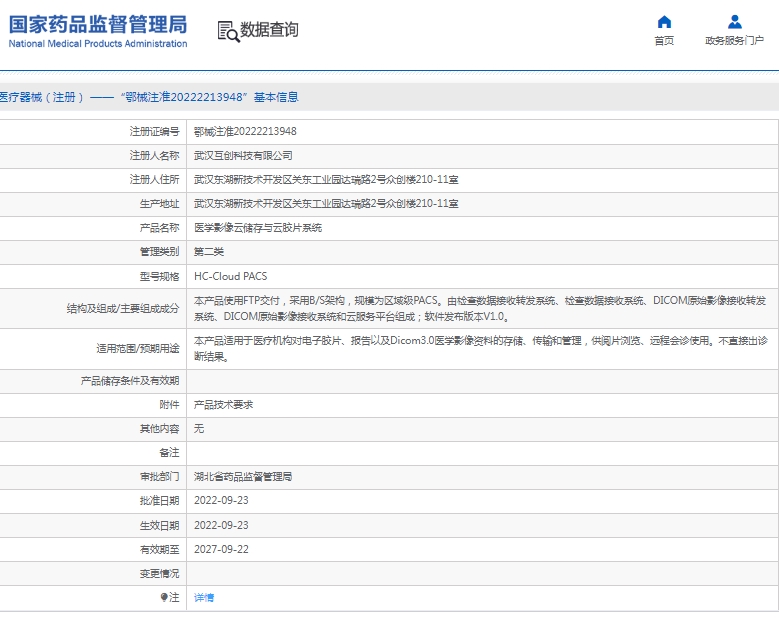Click the 注册人住所 row label

pyautogui.click(x=155, y=179)
